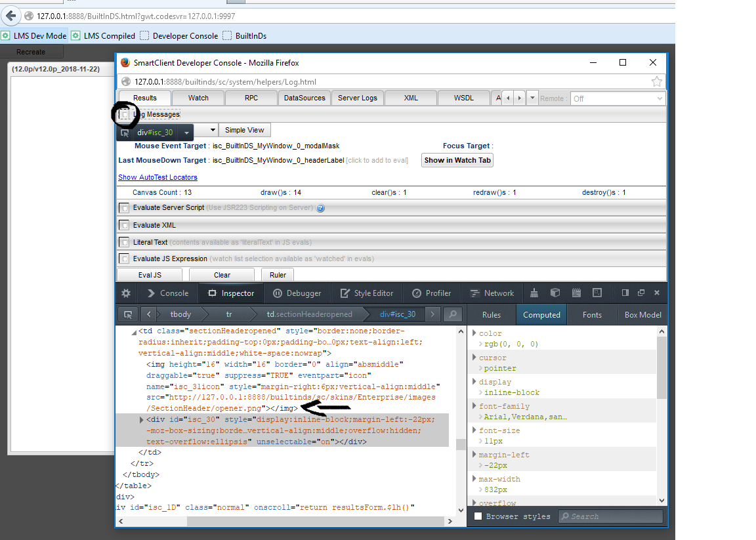Viewport: 756px width, 540px height.
Task: Open the Style Editor devtools tab
Action: [x=367, y=293]
